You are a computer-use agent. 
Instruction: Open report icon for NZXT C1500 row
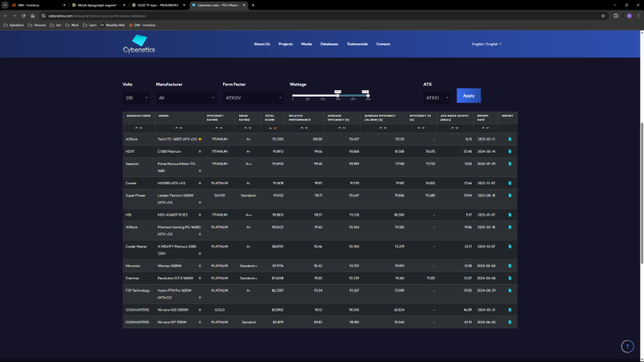pyautogui.click(x=510, y=151)
